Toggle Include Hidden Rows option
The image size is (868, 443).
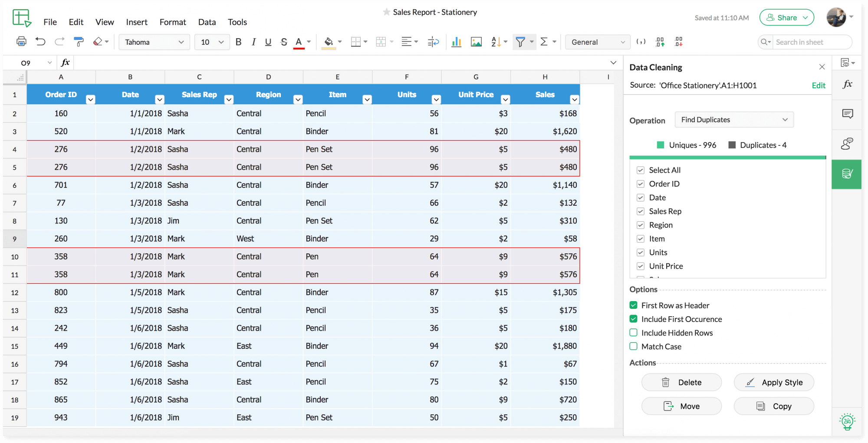tap(633, 333)
